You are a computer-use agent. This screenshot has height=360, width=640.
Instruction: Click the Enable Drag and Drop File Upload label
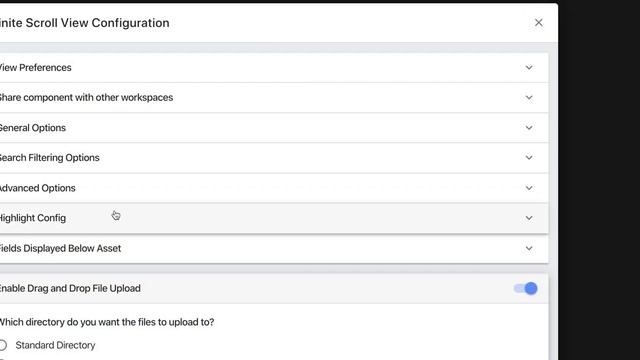70,288
